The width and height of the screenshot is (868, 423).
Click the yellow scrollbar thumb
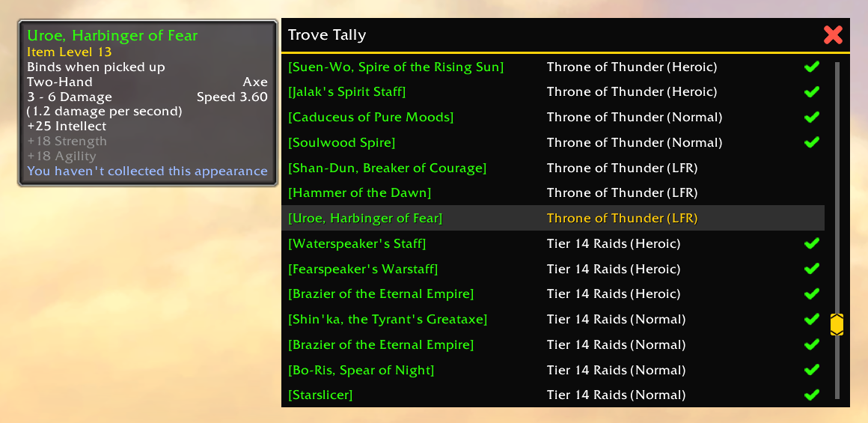pos(837,324)
